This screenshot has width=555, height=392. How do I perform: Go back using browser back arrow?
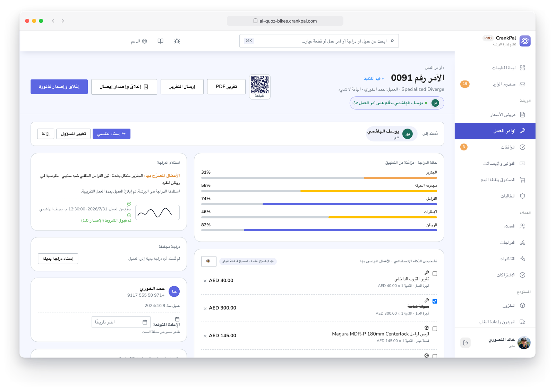pyautogui.click(x=53, y=21)
